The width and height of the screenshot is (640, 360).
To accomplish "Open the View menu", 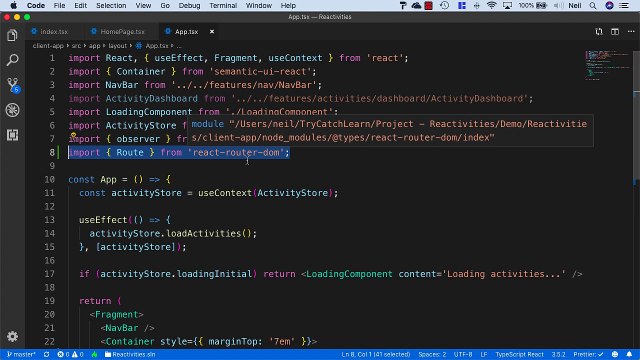I will (143, 5).
